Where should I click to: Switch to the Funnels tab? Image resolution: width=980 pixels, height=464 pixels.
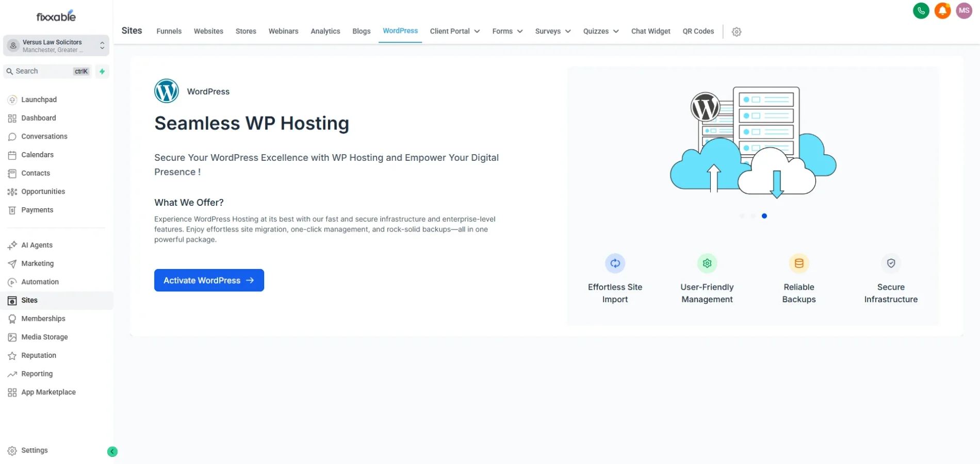click(169, 31)
